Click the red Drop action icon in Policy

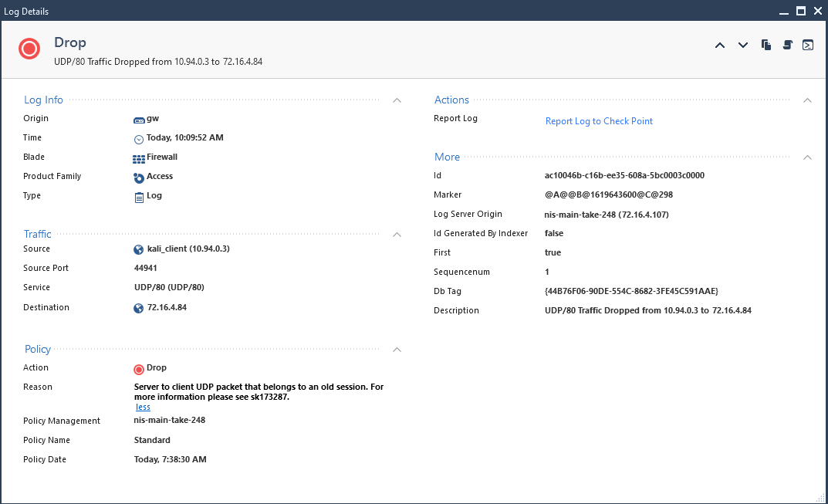(139, 368)
